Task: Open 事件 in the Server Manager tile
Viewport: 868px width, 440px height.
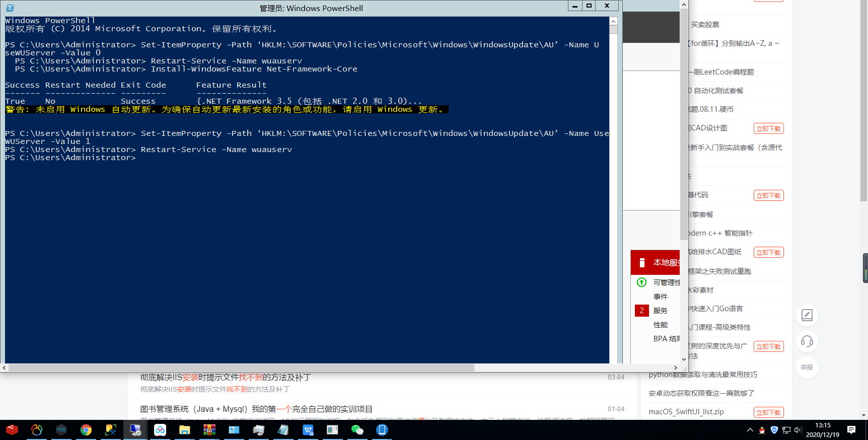Action: click(x=661, y=297)
